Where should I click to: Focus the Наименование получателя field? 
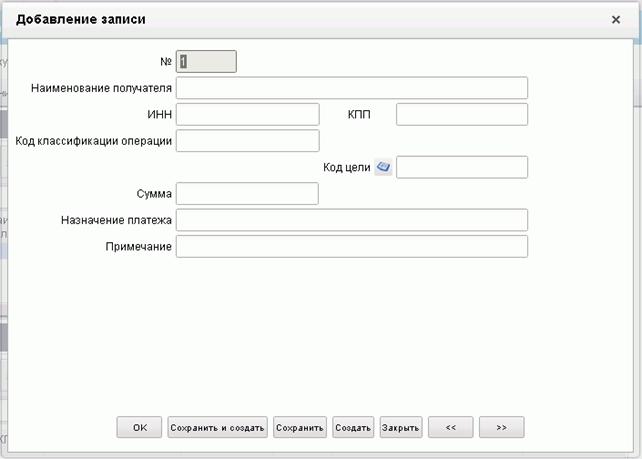tap(352, 88)
